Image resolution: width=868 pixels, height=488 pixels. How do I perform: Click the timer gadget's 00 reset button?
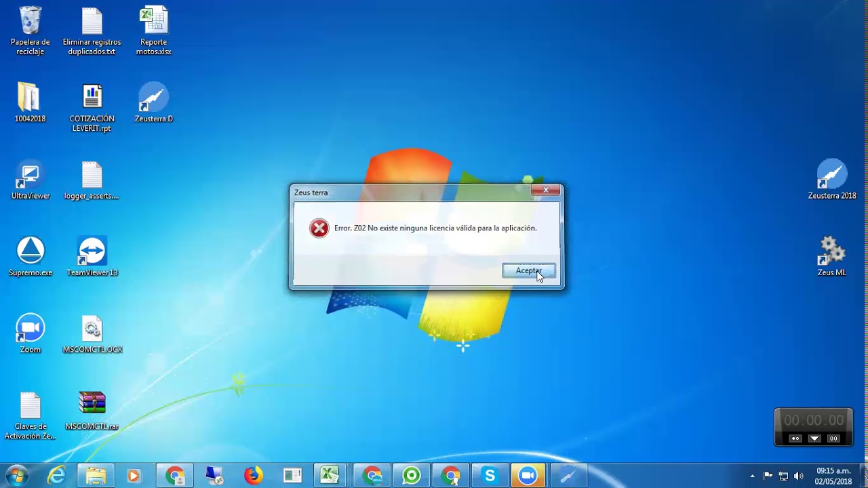[x=833, y=439]
